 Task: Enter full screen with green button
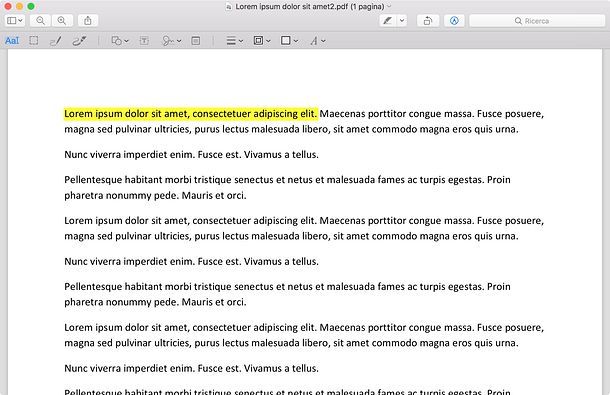coord(31,6)
